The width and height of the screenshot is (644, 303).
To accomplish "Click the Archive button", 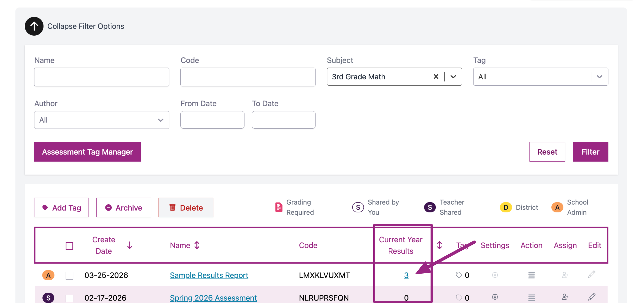I will click(124, 207).
